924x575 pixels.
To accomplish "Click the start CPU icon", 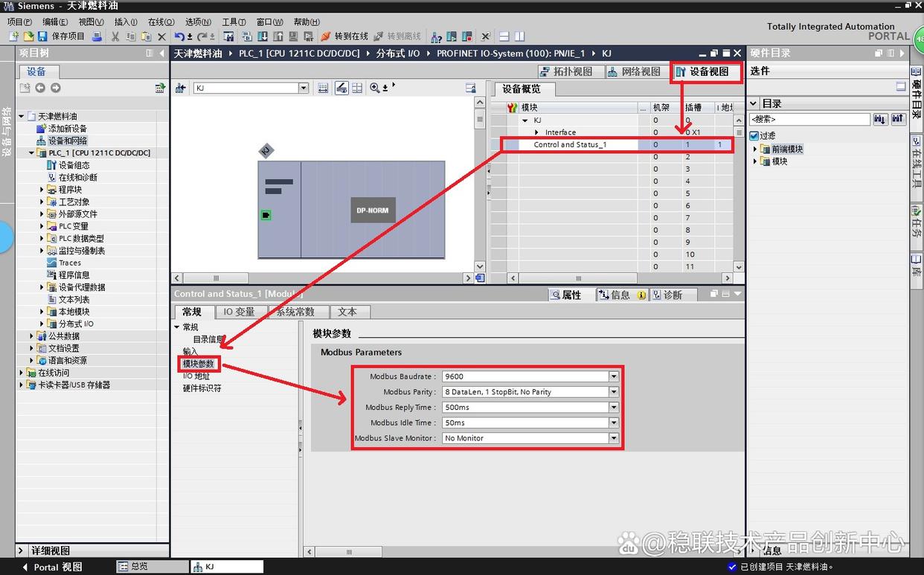I will click(x=452, y=36).
